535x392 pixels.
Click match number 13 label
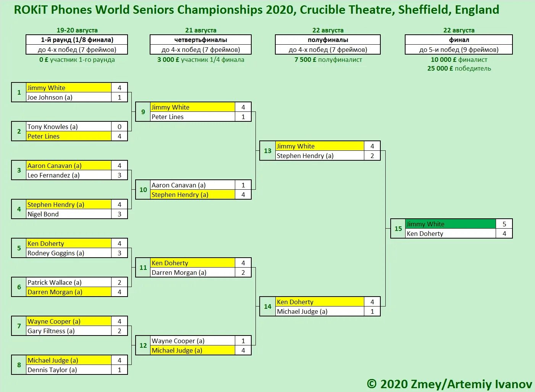[268, 151]
